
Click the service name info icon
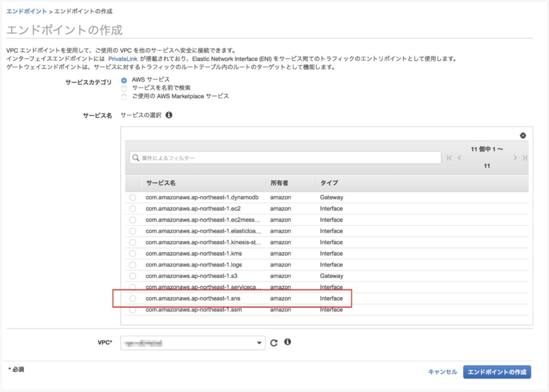(169, 115)
